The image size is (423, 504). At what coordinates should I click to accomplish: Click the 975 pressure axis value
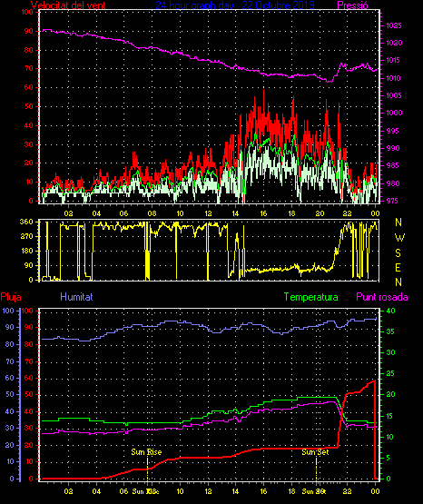click(x=392, y=201)
